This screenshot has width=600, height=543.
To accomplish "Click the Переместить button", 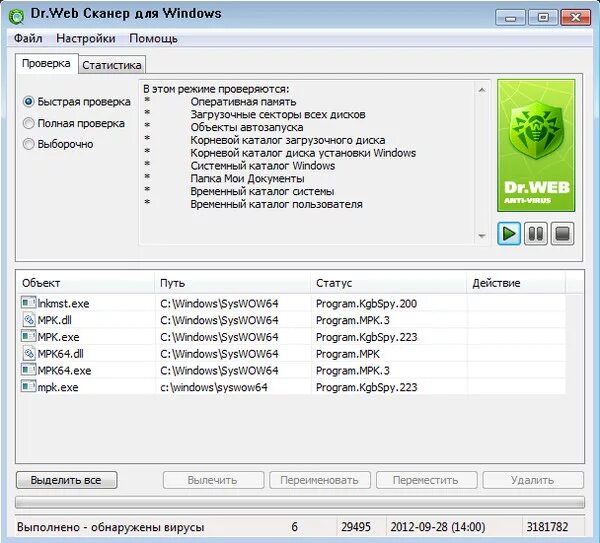I will [426, 480].
